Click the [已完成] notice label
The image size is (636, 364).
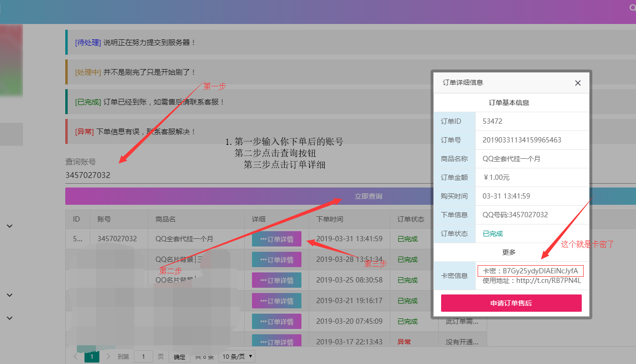tap(88, 102)
